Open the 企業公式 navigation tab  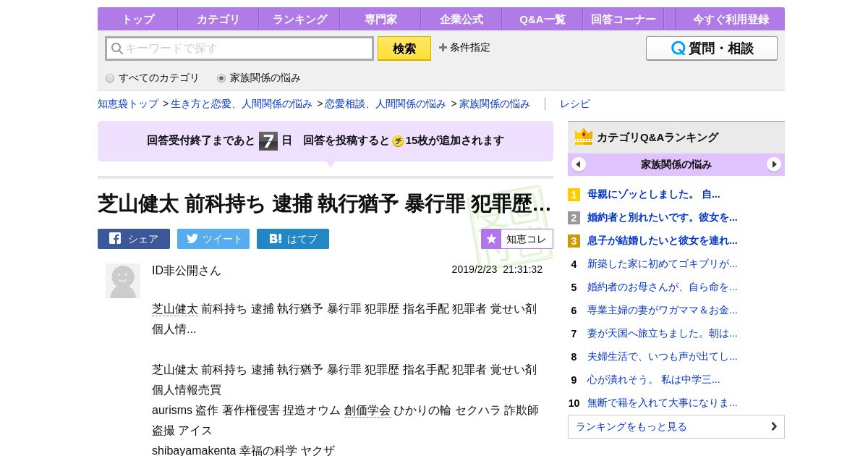click(x=461, y=20)
